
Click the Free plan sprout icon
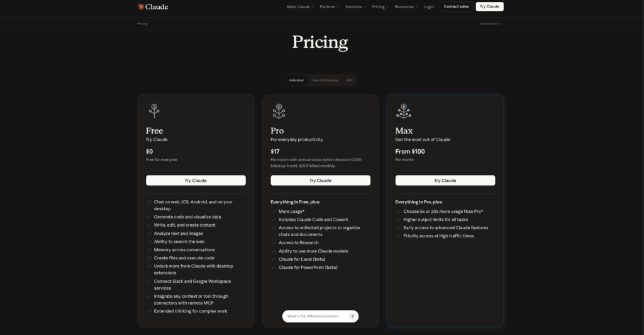pos(154,111)
